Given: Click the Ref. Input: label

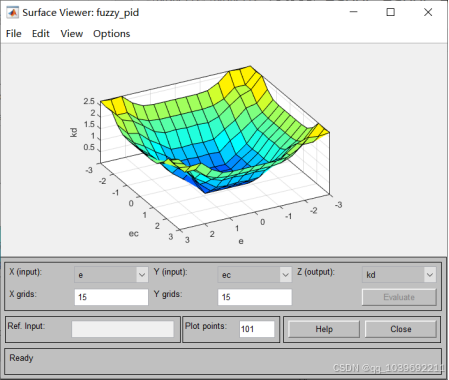Looking at the screenshot, I should (26, 326).
